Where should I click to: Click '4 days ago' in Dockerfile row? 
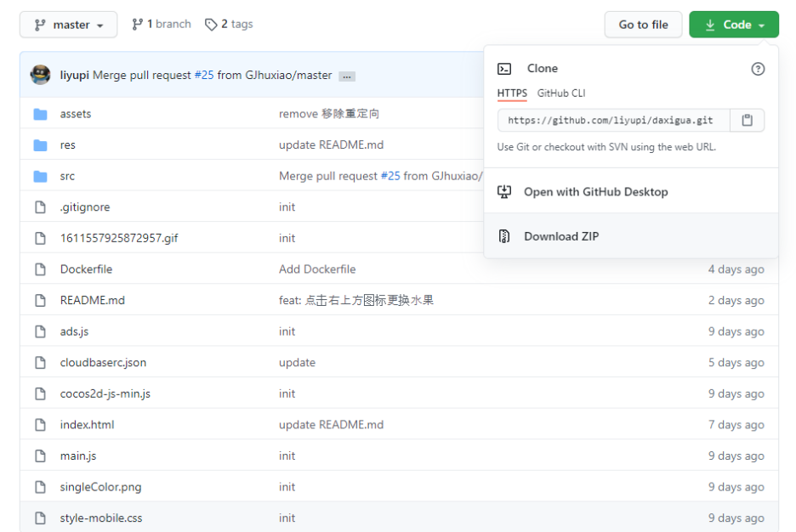736,269
